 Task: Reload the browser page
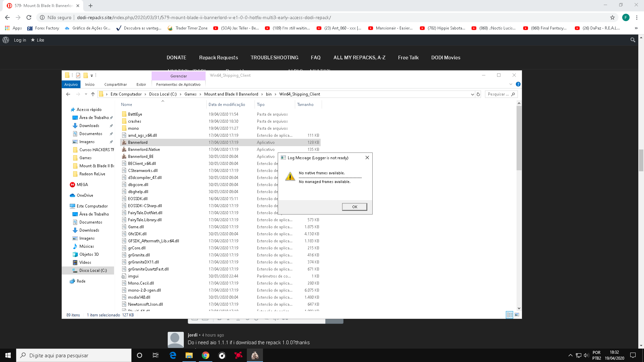29,17
